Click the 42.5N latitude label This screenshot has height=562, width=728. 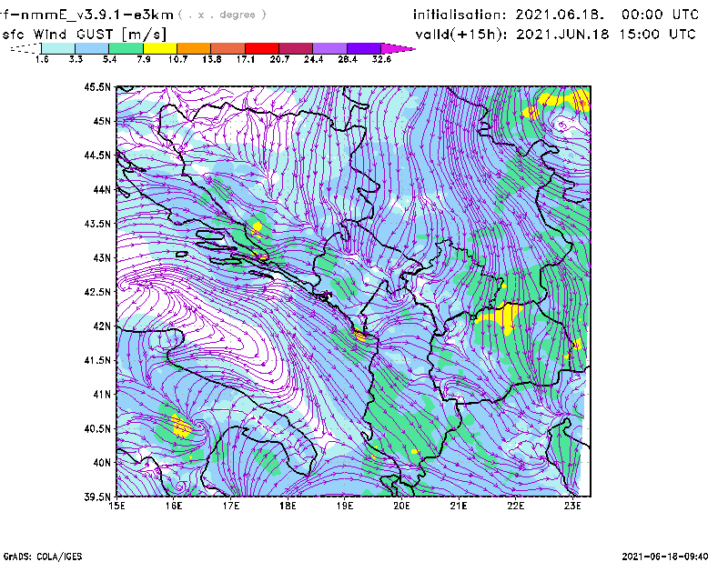coord(97,292)
